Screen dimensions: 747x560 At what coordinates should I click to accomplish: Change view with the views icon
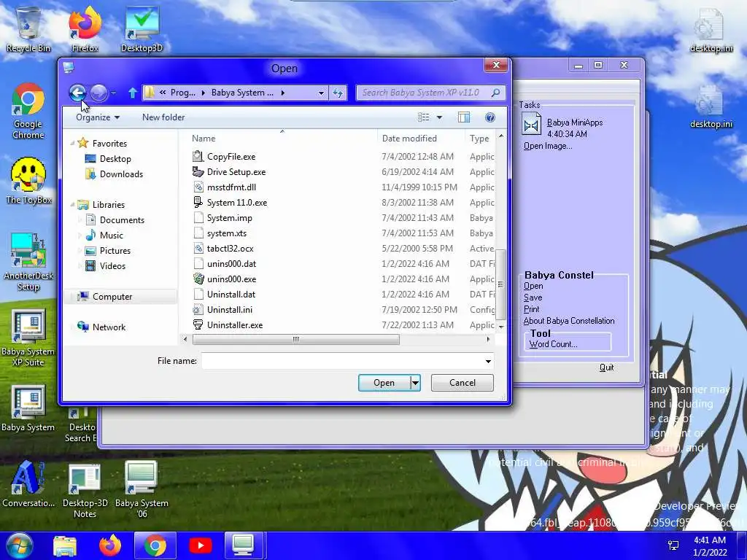424,117
